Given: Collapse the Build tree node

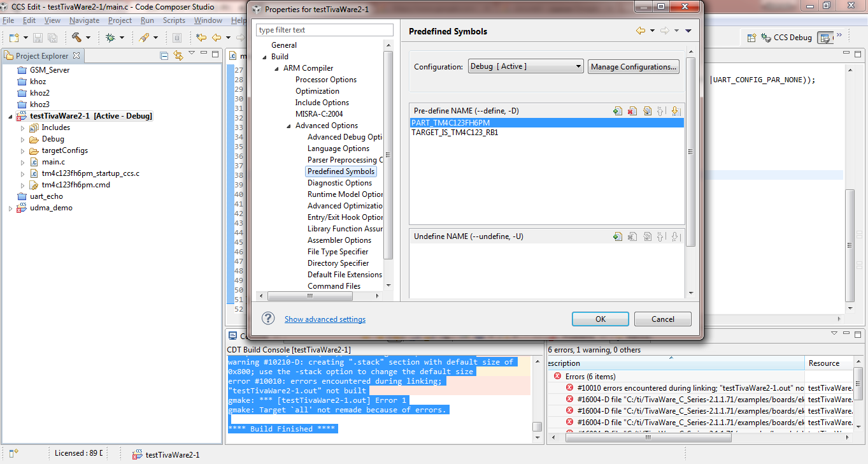Looking at the screenshot, I should pyautogui.click(x=265, y=57).
